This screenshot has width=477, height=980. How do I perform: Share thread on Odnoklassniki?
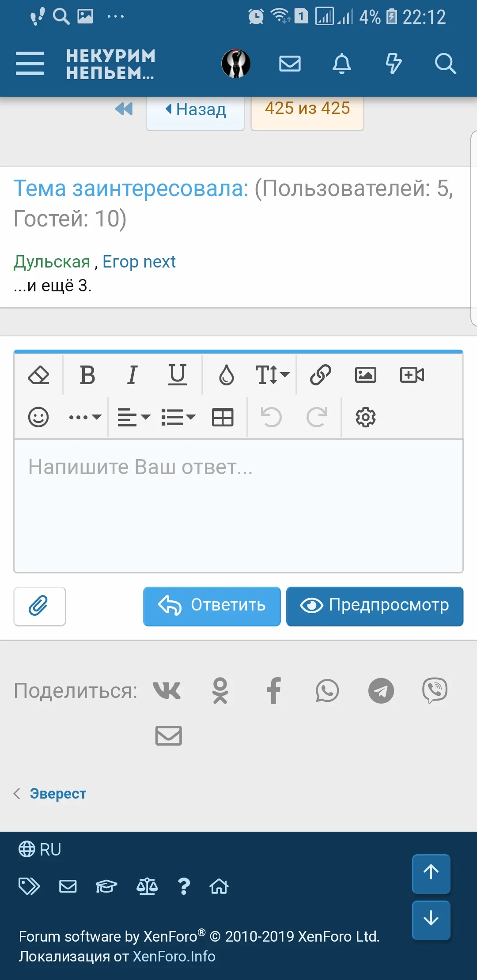[x=220, y=690]
